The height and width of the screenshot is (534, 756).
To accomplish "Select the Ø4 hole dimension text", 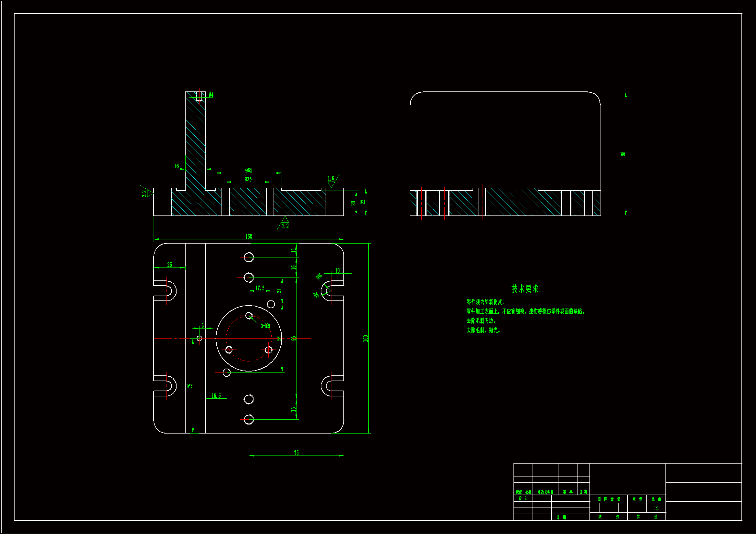I will (x=211, y=95).
